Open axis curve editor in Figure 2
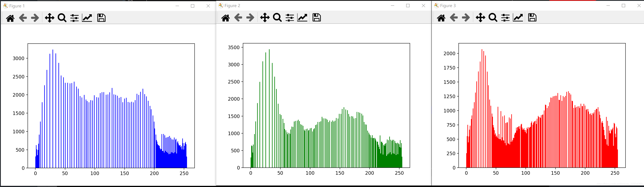 (302, 18)
